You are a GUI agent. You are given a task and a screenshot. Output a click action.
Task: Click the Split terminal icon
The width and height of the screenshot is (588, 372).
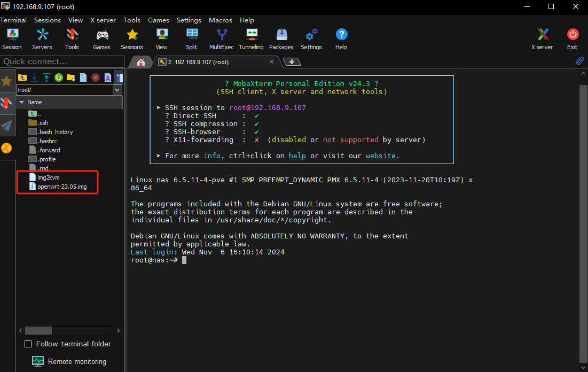click(x=191, y=39)
